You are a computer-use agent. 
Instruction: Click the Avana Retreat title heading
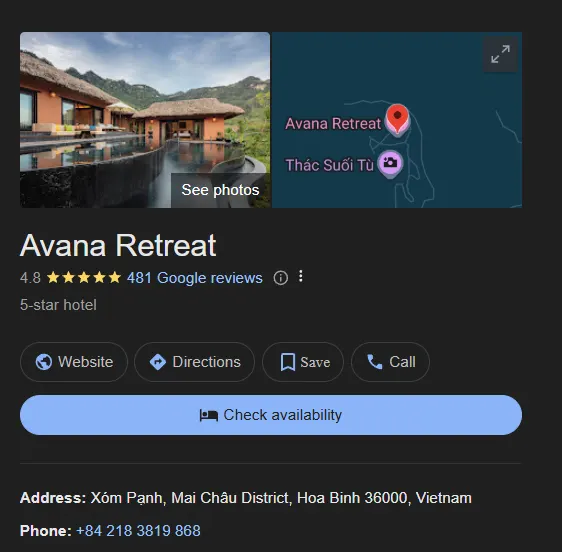pos(118,246)
